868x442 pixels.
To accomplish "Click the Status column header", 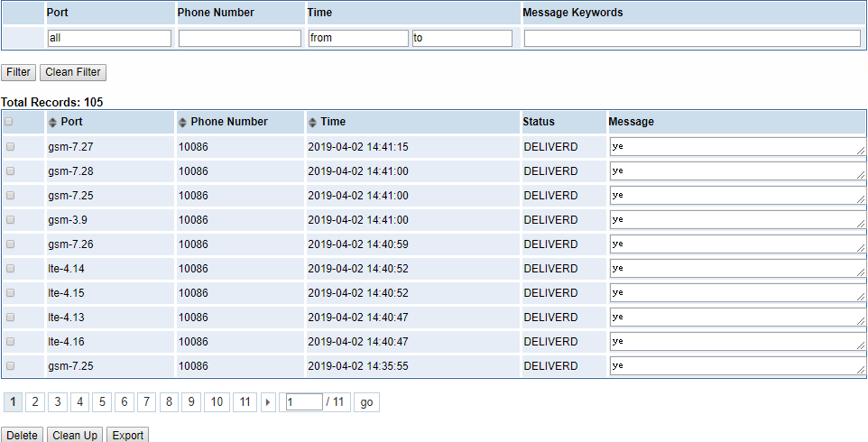I will click(x=539, y=122).
